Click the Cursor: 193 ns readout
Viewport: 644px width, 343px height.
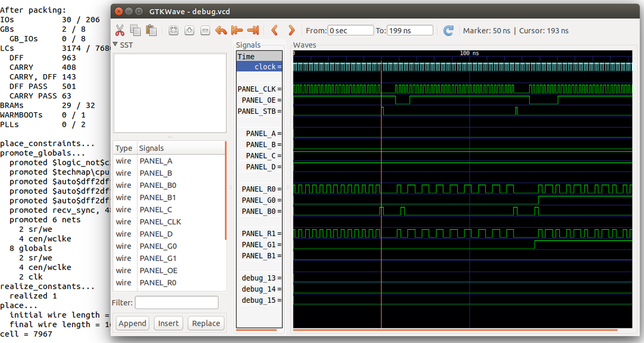(543, 31)
